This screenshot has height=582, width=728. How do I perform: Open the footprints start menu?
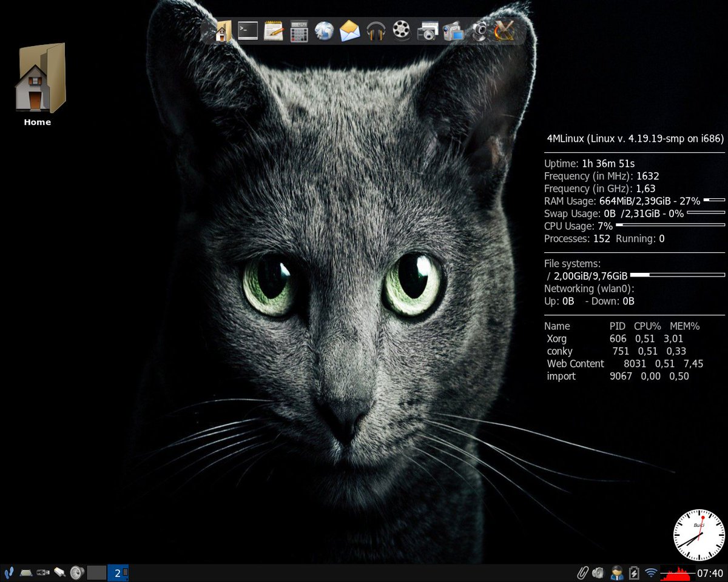[8, 572]
